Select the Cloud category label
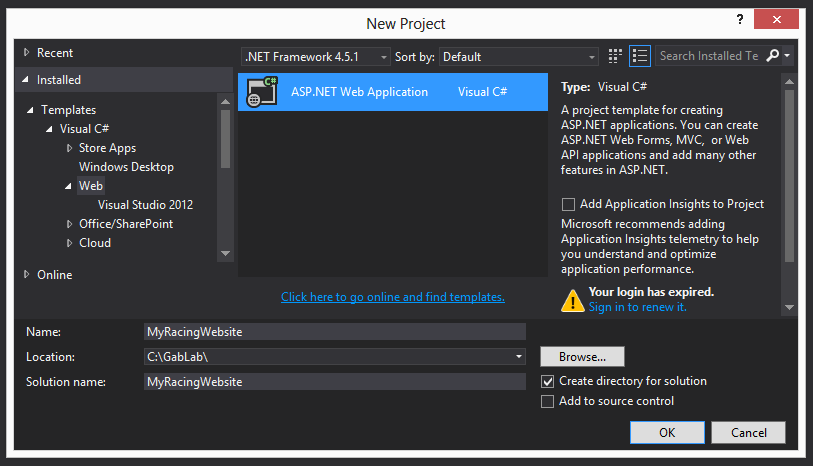This screenshot has width=813, height=466. click(95, 243)
